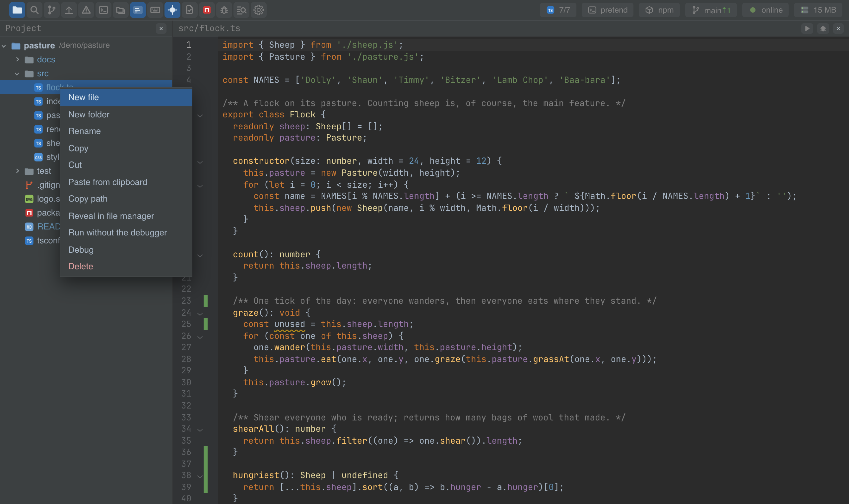Collapse the pasture root folder
Image resolution: width=849 pixels, height=504 pixels.
pos(4,46)
